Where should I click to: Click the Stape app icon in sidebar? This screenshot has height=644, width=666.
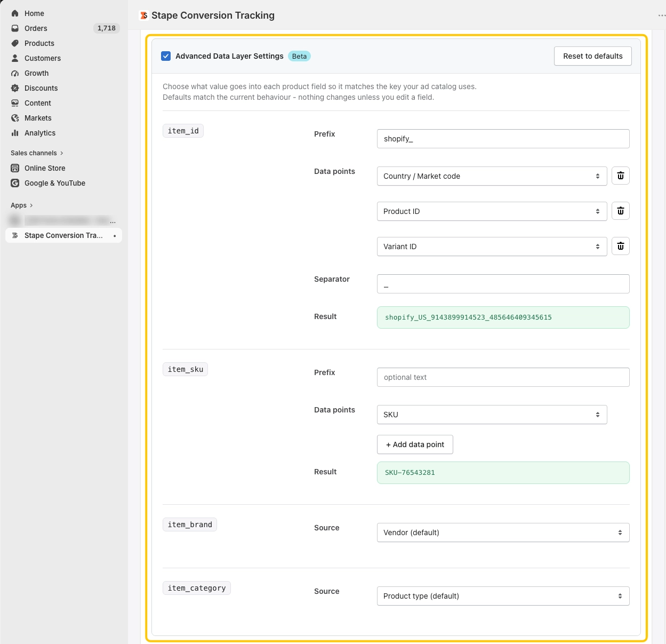click(15, 235)
